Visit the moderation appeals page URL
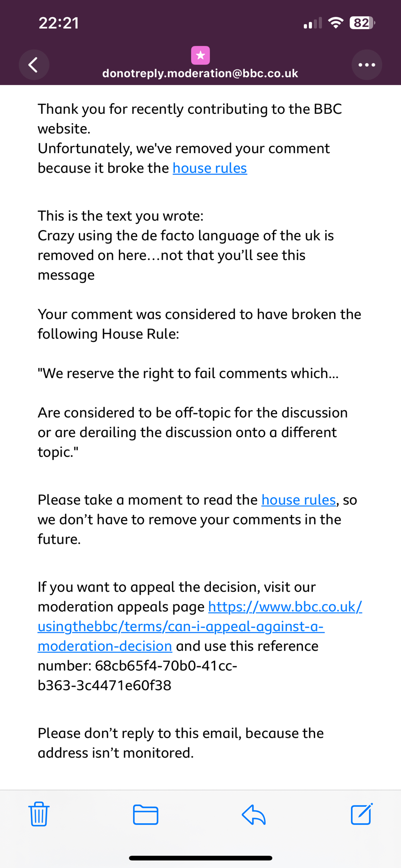This screenshot has height=868, width=401. pos(200,626)
